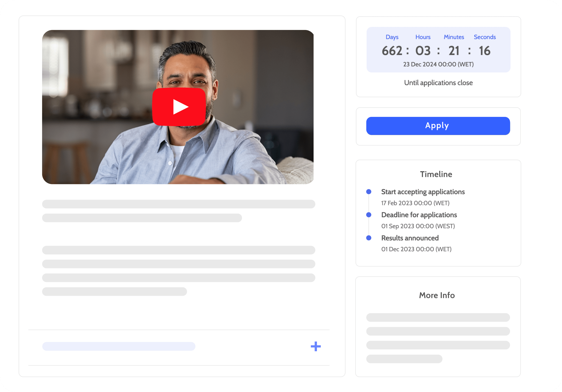Image resolution: width=562 pixels, height=392 pixels.
Task: Select the 'Deadline for applications' text
Action: point(419,215)
